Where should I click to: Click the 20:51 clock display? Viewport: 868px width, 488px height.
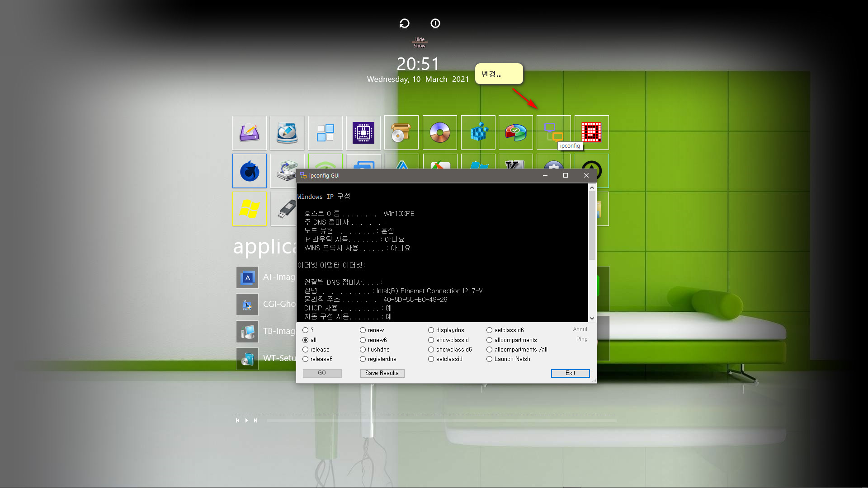pyautogui.click(x=418, y=64)
